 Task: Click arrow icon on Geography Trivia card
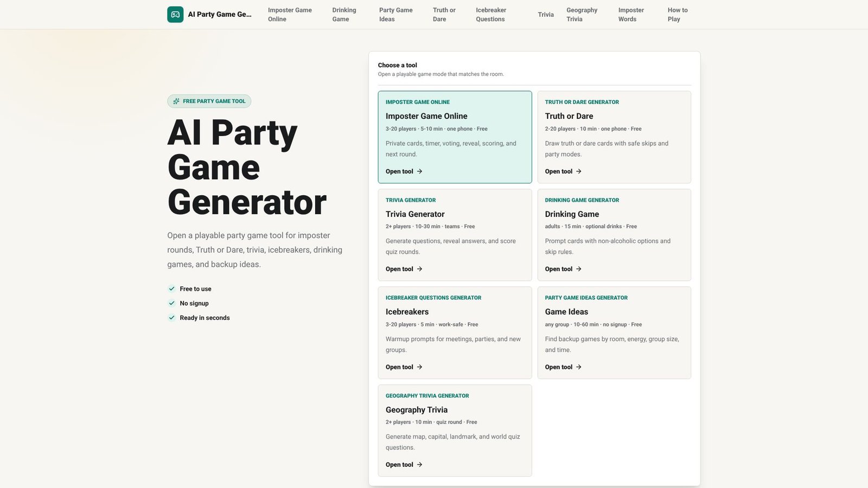pos(419,465)
